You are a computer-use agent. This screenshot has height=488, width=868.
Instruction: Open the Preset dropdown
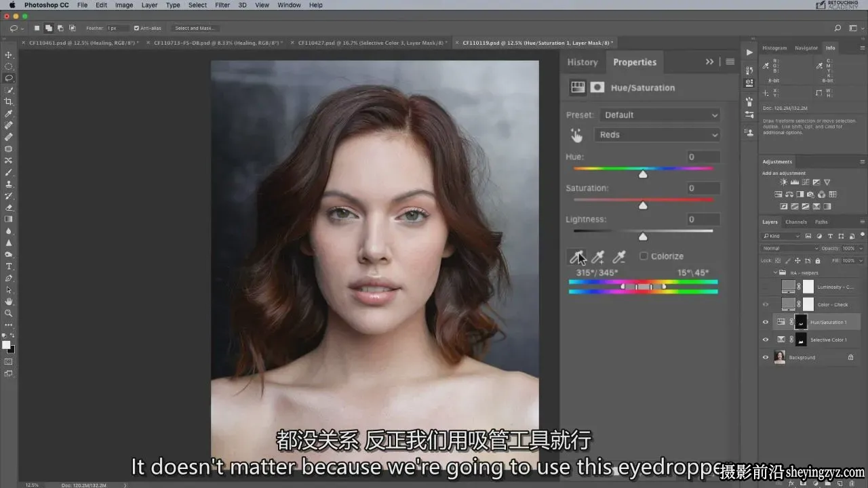659,115
